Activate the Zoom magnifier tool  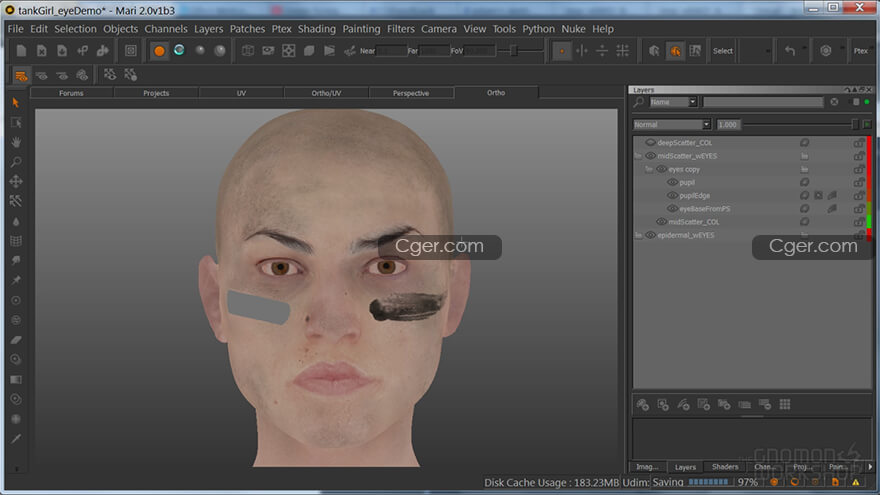pos(16,162)
